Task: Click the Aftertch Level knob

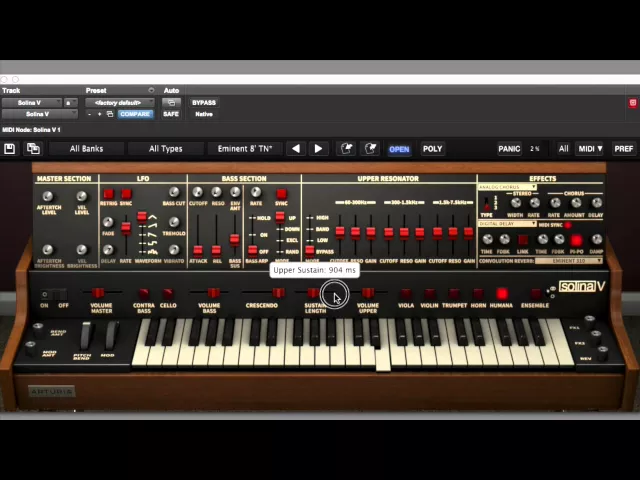Action: (x=48, y=196)
